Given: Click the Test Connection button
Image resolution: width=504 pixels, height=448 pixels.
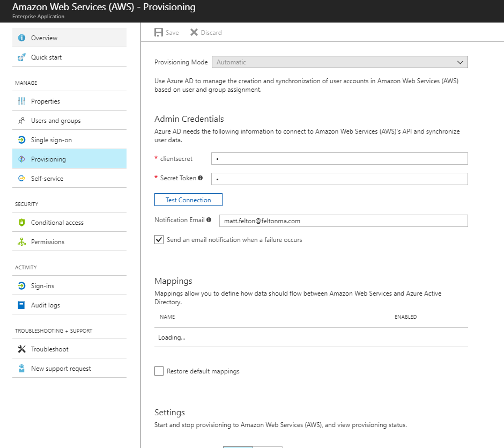Looking at the screenshot, I should coord(188,200).
